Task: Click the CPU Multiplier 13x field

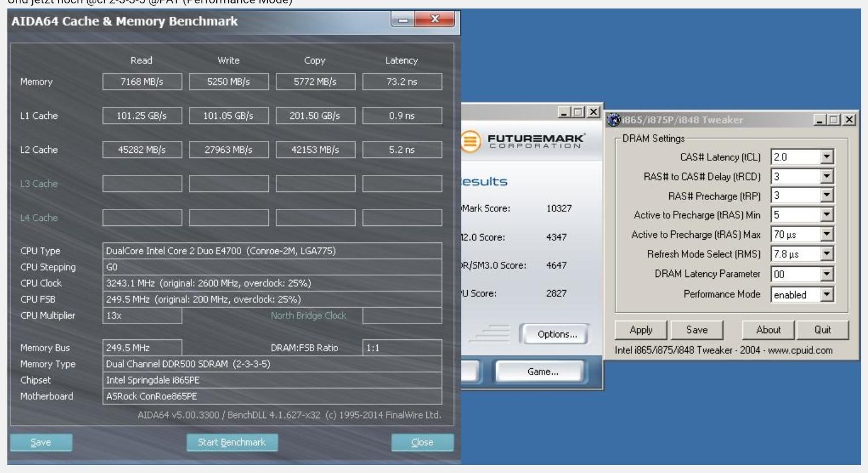Action: [142, 316]
